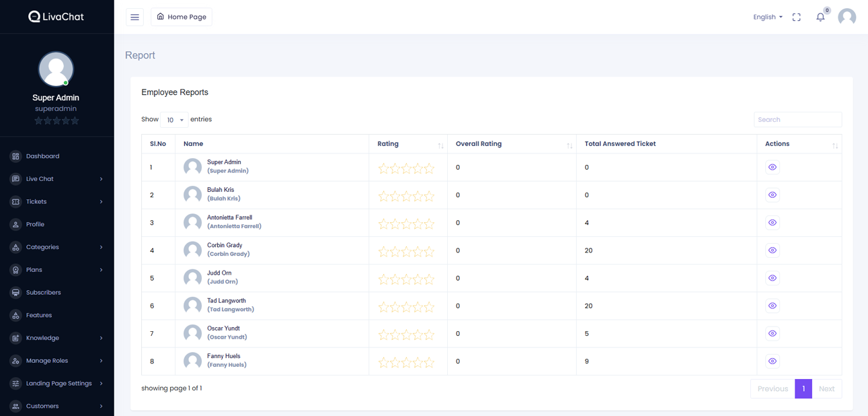Viewport: 868px width, 416px height.
Task: Open the Profile menu item
Action: pos(35,225)
